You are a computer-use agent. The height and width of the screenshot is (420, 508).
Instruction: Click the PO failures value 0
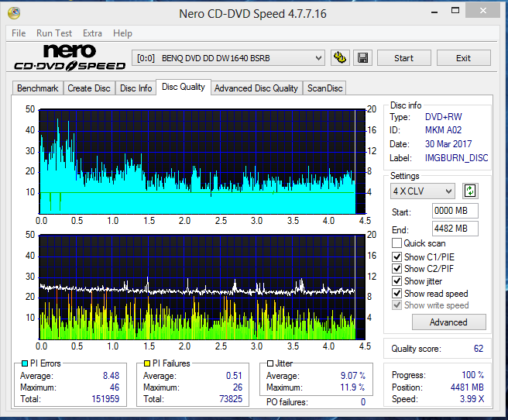tap(363, 402)
